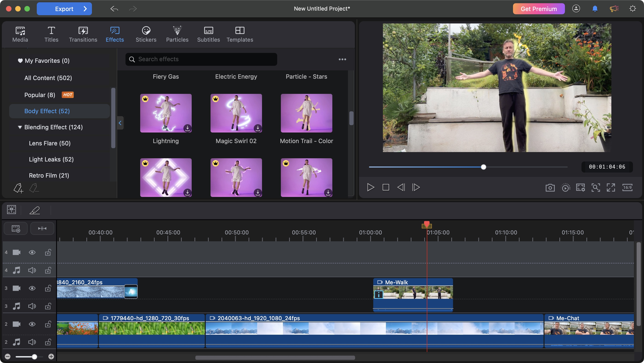Collapse the Blending Effect category
This screenshot has width=644, height=363.
(x=20, y=127)
